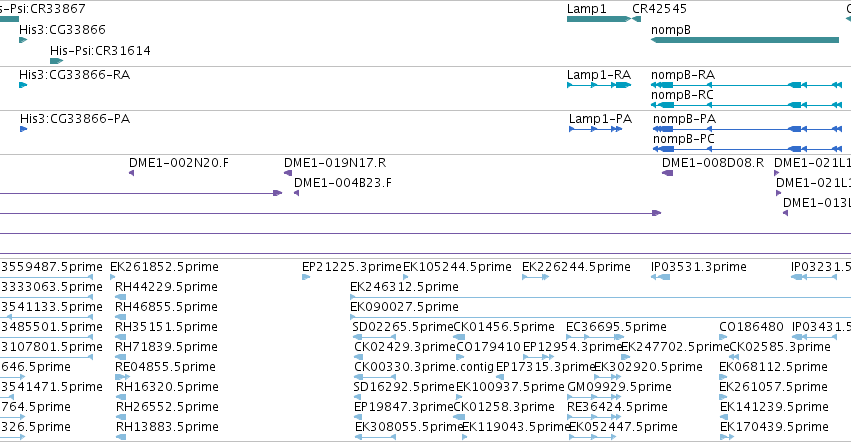This screenshot has height=442, width=851.
Task: Click the Lamp1-PA coding sequence glyph
Action: [595, 129]
